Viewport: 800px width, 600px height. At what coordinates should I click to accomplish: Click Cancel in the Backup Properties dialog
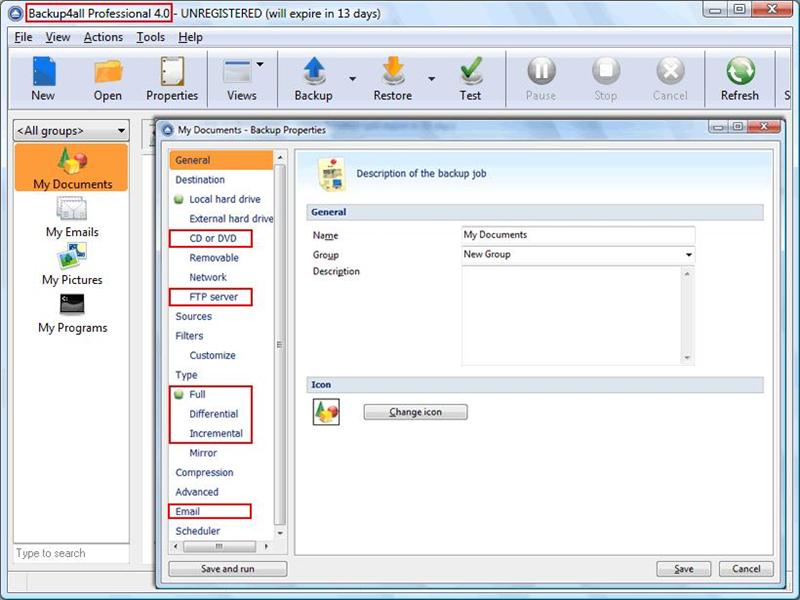[x=746, y=569]
